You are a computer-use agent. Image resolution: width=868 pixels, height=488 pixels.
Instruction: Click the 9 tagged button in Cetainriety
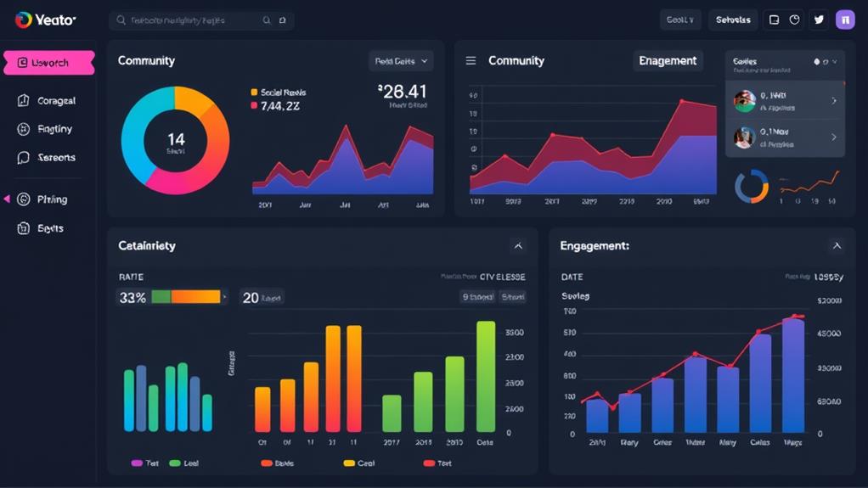[477, 297]
